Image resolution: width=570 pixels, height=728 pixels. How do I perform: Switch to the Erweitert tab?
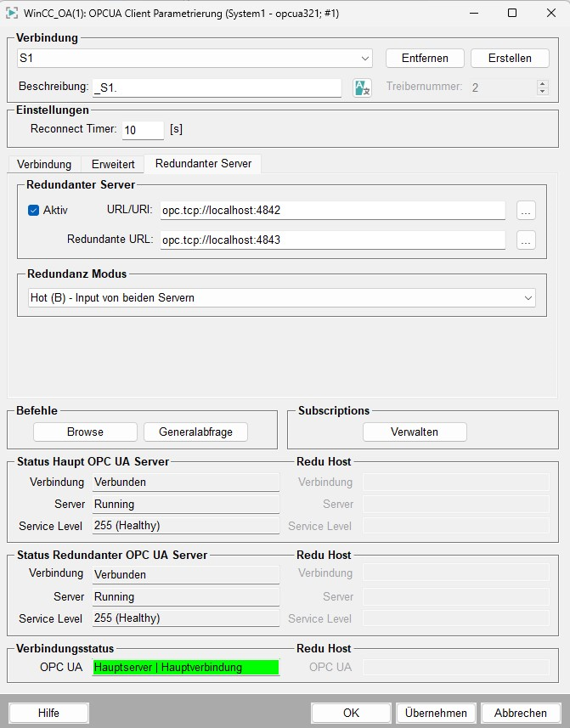[113, 164]
